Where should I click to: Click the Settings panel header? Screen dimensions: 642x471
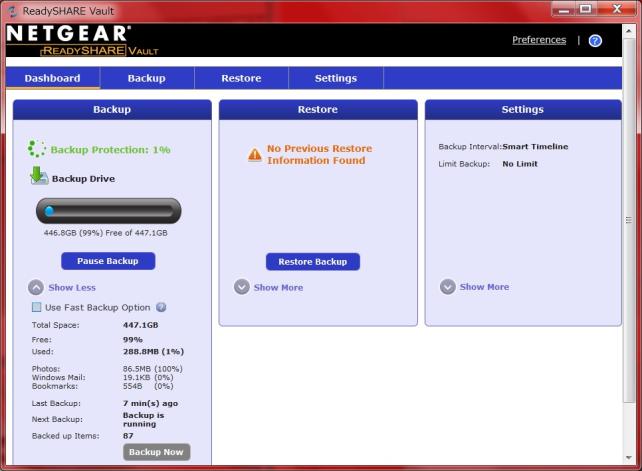[x=523, y=109]
